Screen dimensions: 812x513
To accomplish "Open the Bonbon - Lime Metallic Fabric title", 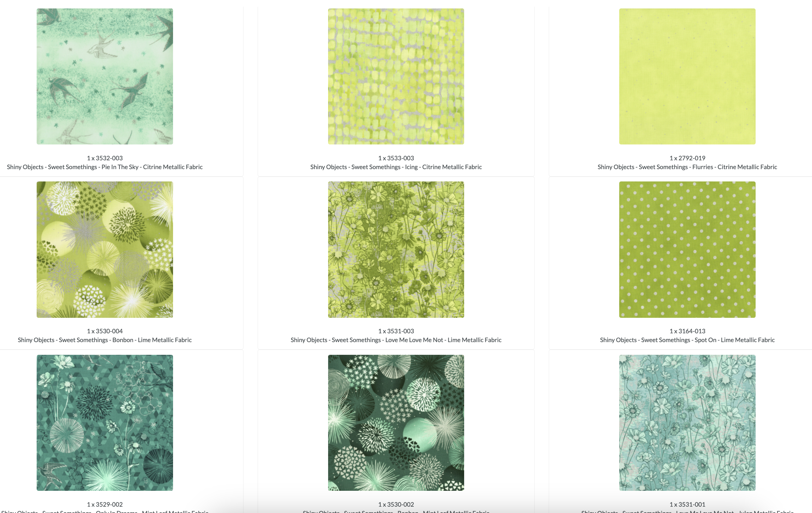I will (105, 340).
